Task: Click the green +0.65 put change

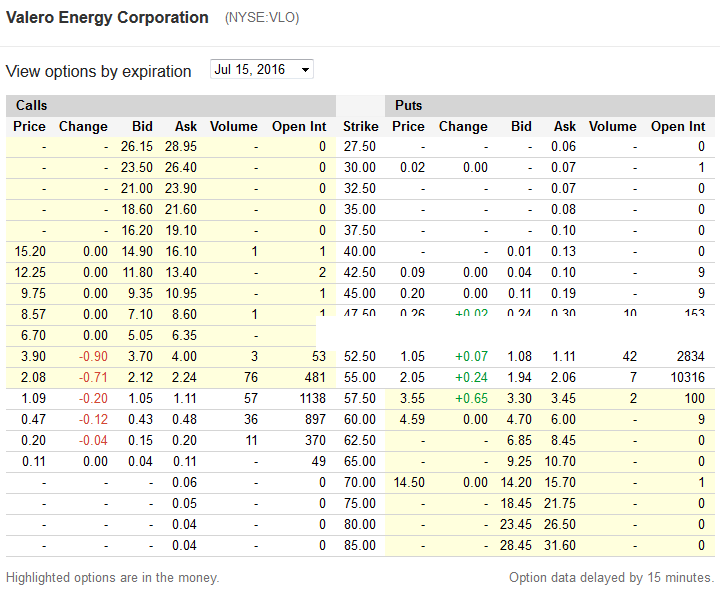Action: click(472, 399)
